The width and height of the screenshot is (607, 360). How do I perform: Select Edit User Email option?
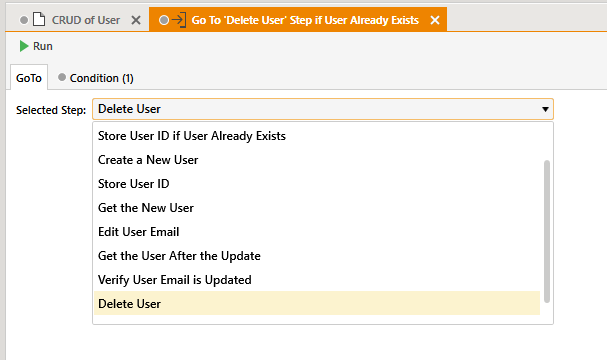(x=317, y=232)
